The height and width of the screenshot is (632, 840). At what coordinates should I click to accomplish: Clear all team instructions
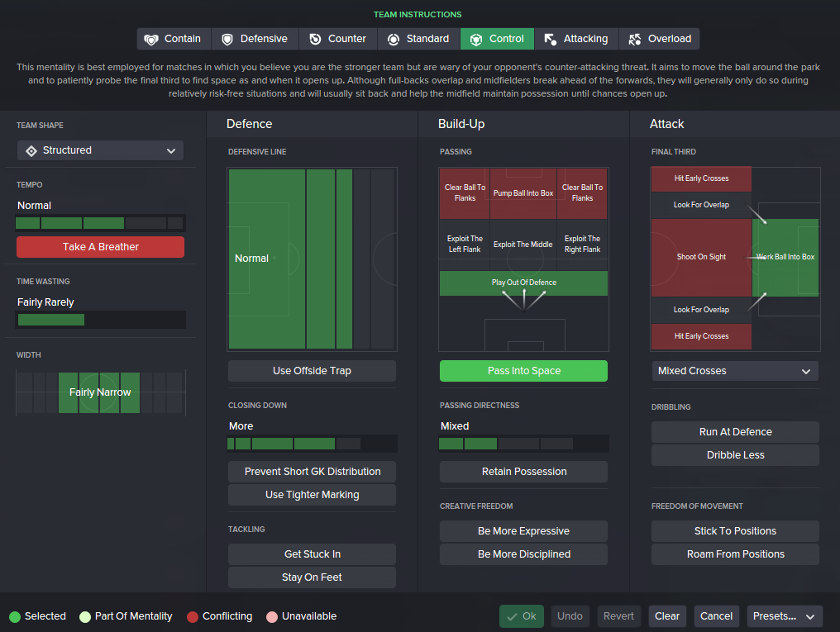coord(667,616)
